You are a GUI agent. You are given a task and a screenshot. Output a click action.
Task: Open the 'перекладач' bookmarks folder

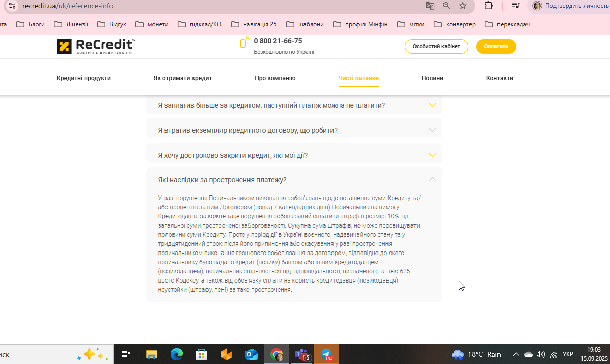tap(507, 24)
